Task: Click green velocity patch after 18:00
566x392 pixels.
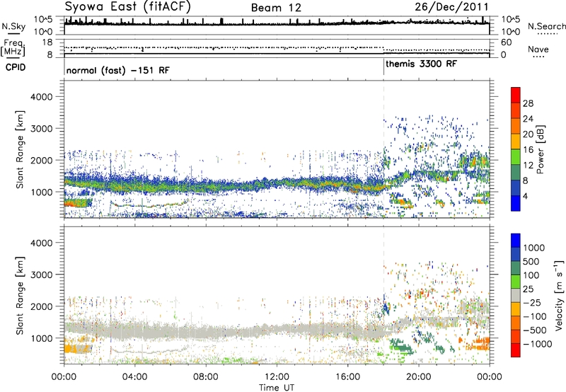Action: (x=400, y=345)
